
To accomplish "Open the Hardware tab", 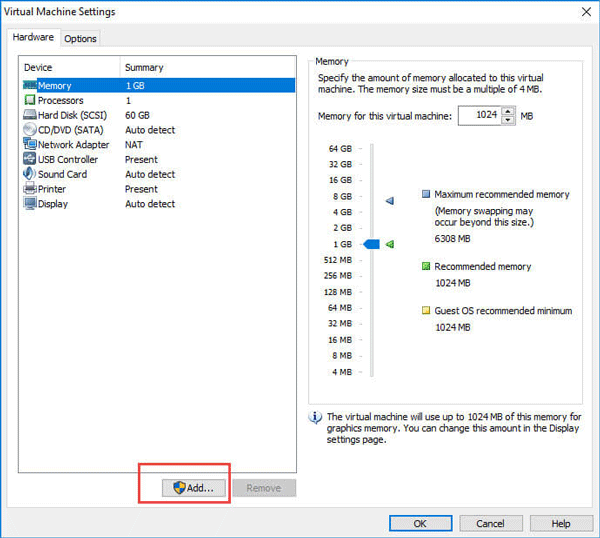I will (x=33, y=38).
